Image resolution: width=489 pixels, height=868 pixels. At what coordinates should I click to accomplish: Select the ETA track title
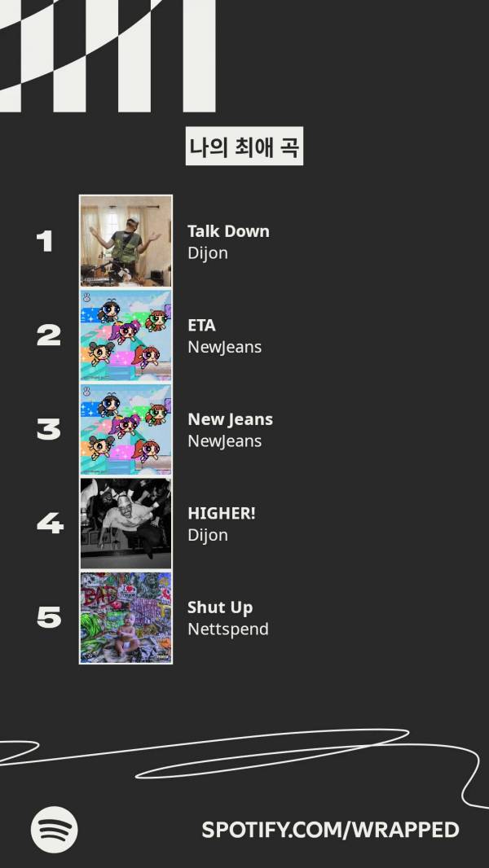pyautogui.click(x=201, y=325)
